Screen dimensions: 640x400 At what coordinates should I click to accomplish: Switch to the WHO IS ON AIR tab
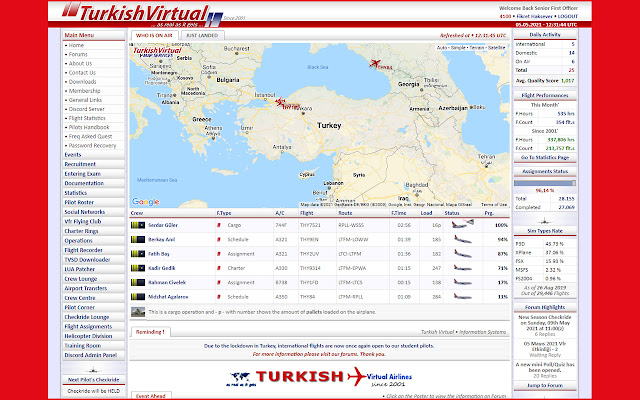pyautogui.click(x=154, y=36)
